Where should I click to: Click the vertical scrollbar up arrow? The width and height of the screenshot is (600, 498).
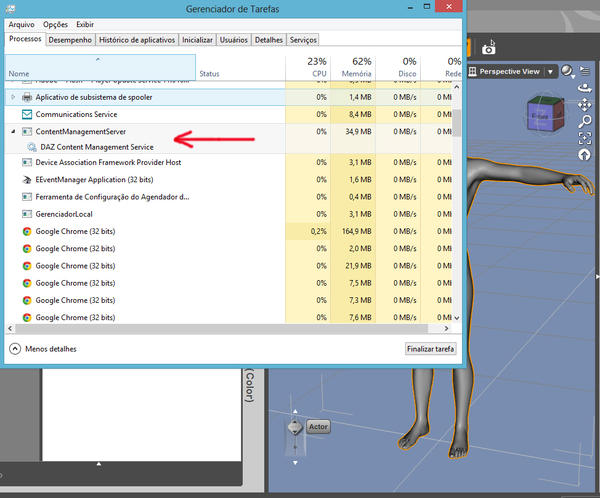(457, 87)
